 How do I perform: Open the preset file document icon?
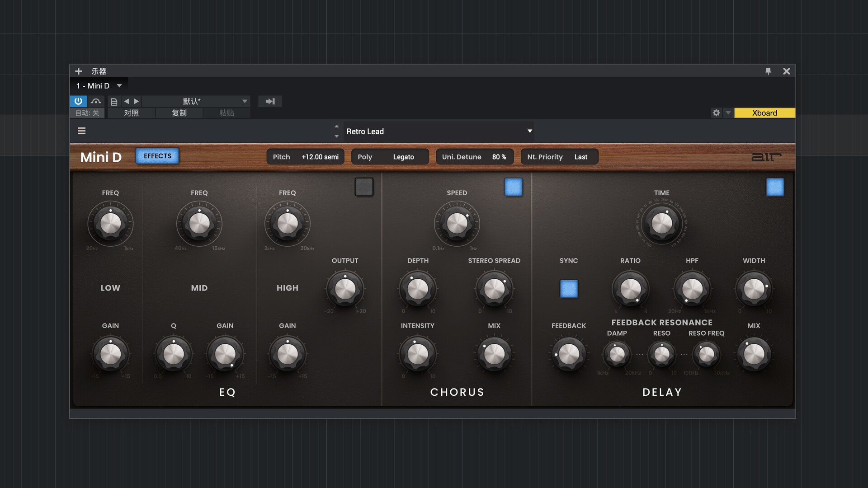[x=114, y=102]
